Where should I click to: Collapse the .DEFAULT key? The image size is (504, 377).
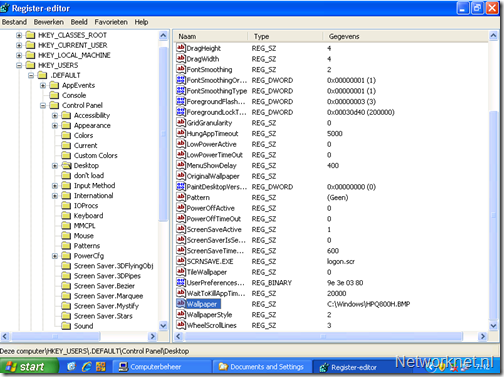[x=31, y=75]
